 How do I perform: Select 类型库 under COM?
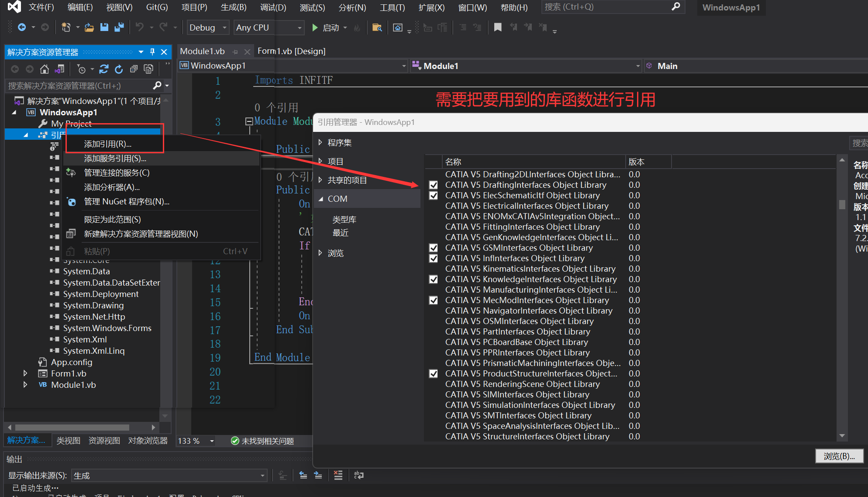click(x=344, y=219)
